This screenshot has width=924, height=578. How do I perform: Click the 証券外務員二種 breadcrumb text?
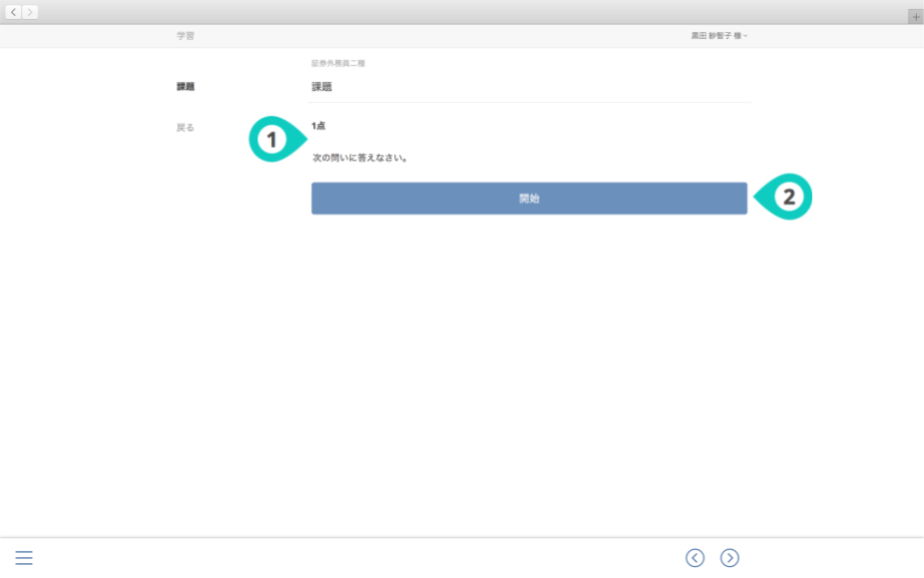pyautogui.click(x=338, y=63)
